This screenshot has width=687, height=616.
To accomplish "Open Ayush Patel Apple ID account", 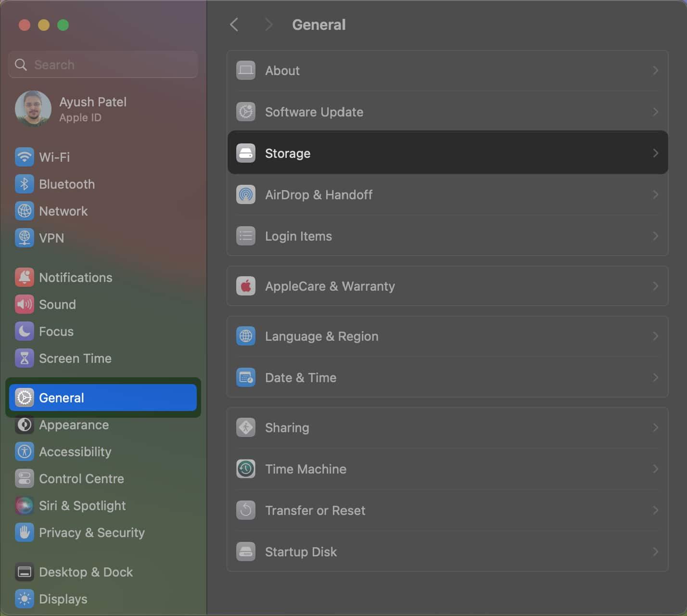I will 103,109.
